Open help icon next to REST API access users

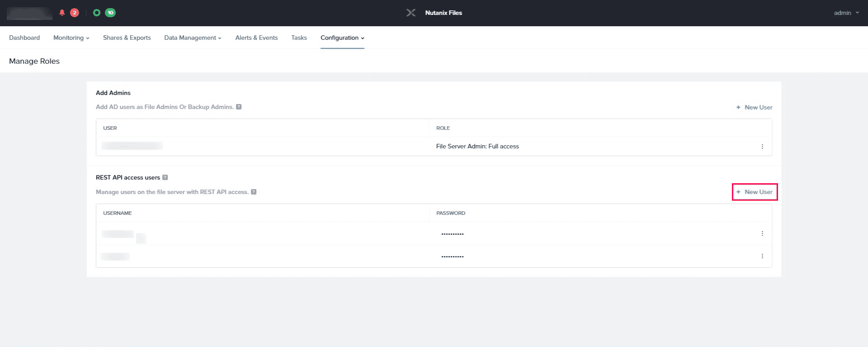(165, 177)
